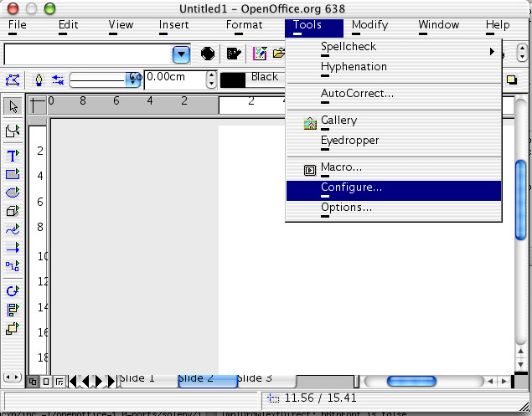Click the Edit Points icon
The width and height of the screenshot is (532, 416).
tap(13, 80)
